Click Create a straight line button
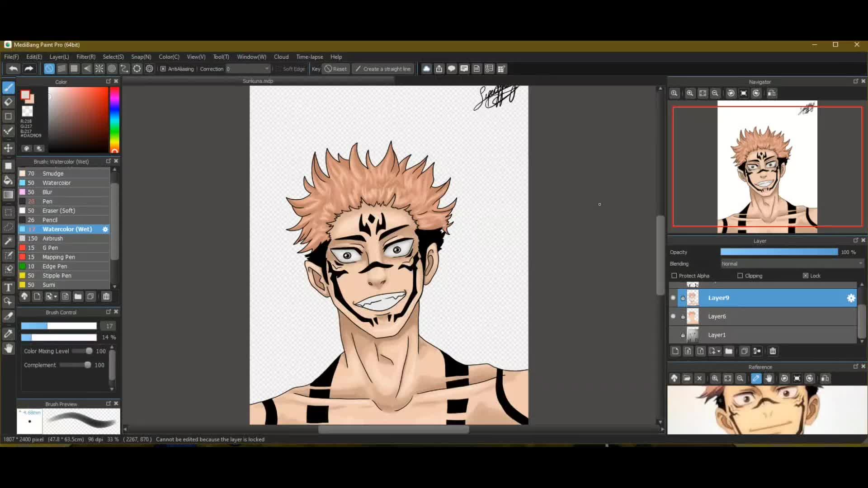This screenshot has height=488, width=868. [383, 69]
